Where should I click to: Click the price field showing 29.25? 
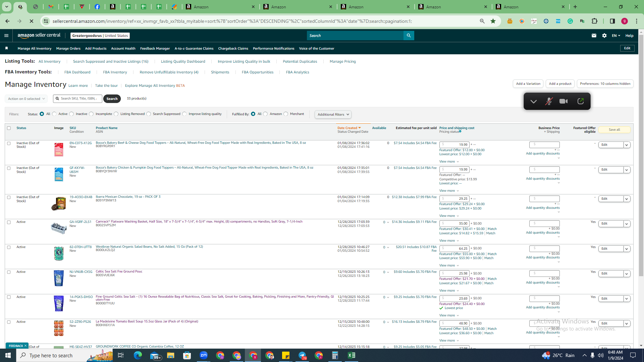454,199
